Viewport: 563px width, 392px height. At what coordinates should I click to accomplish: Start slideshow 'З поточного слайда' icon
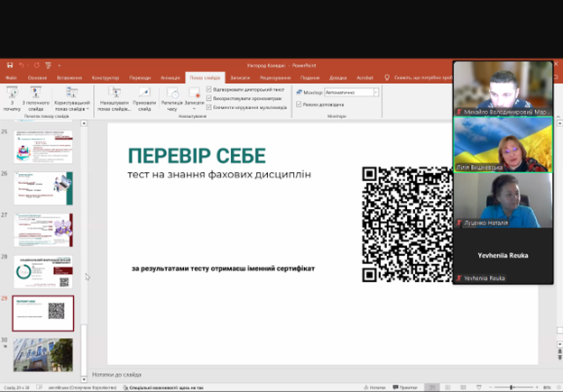(x=35, y=93)
